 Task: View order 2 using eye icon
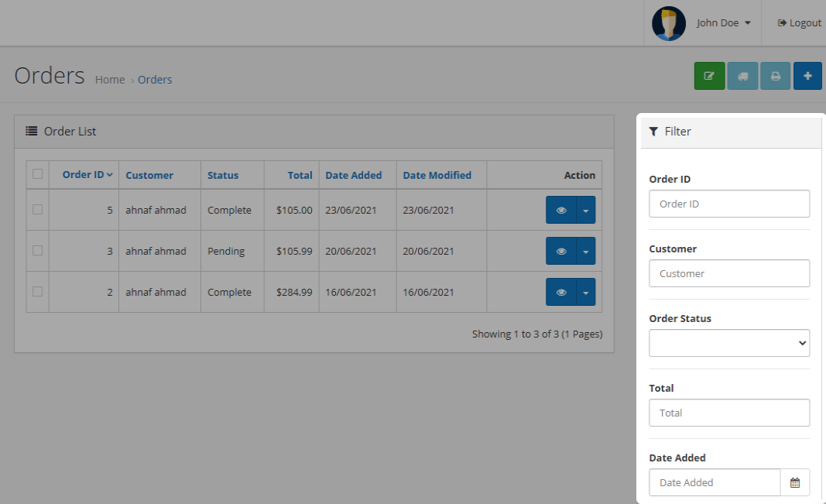pos(561,292)
